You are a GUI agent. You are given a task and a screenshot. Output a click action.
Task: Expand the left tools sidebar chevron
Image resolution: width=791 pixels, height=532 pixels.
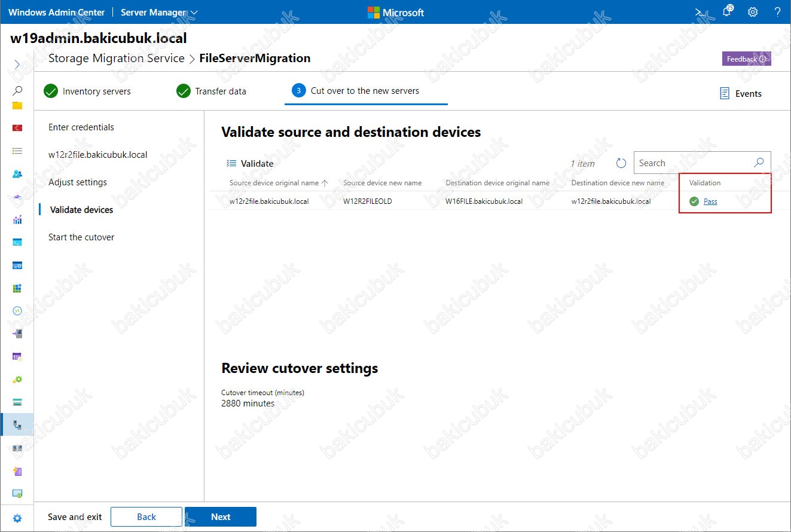point(17,64)
